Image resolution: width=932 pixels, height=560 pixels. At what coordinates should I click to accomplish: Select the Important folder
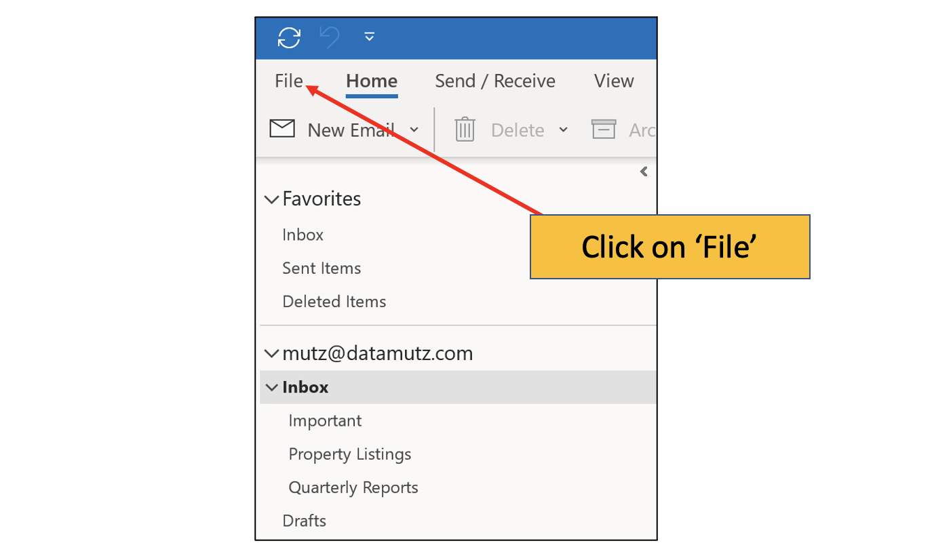[325, 420]
